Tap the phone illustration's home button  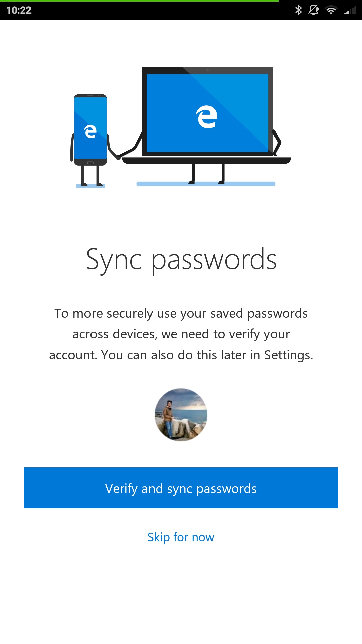click(90, 163)
